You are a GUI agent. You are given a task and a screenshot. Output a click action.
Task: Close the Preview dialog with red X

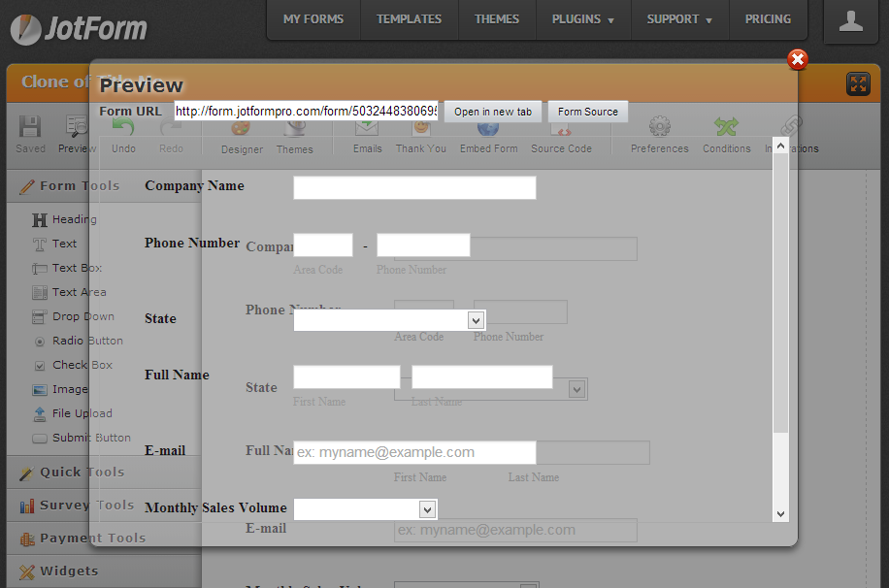click(797, 59)
